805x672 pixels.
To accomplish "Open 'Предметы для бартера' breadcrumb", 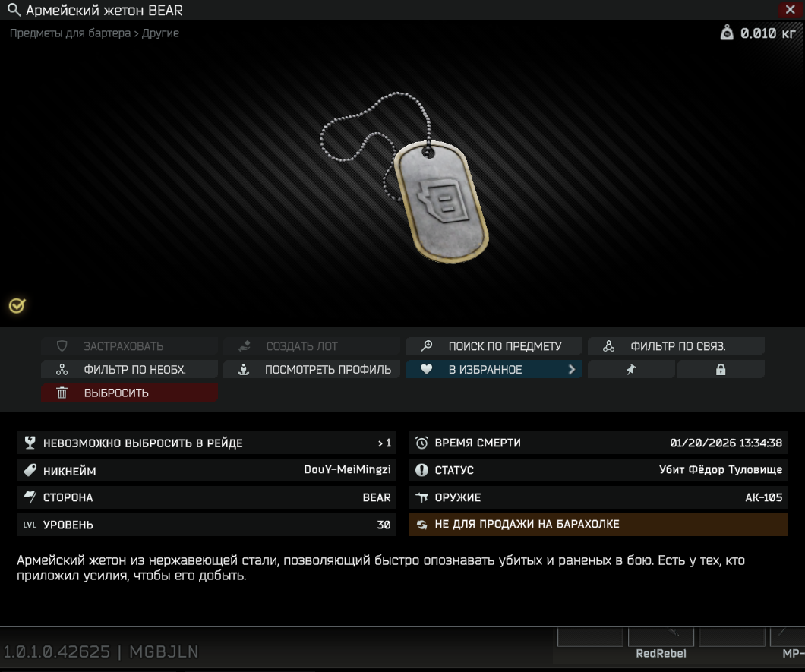I will coord(70,33).
